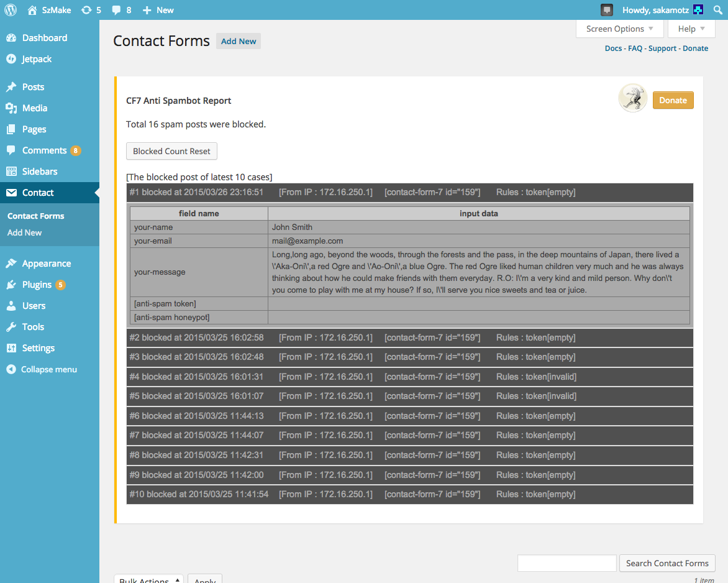Collapse the admin sidebar menu
728x583 pixels.
point(48,369)
